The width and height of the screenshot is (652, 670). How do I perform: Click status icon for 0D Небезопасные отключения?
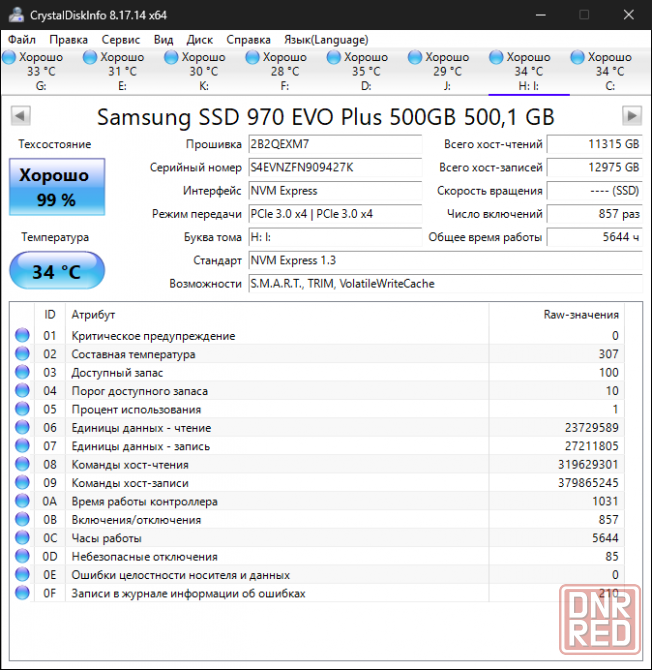(x=22, y=555)
